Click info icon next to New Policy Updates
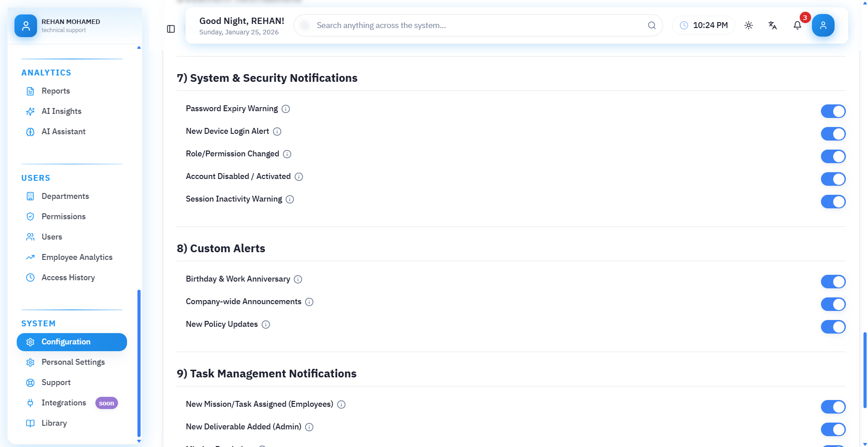This screenshot has width=868, height=447. [266, 325]
